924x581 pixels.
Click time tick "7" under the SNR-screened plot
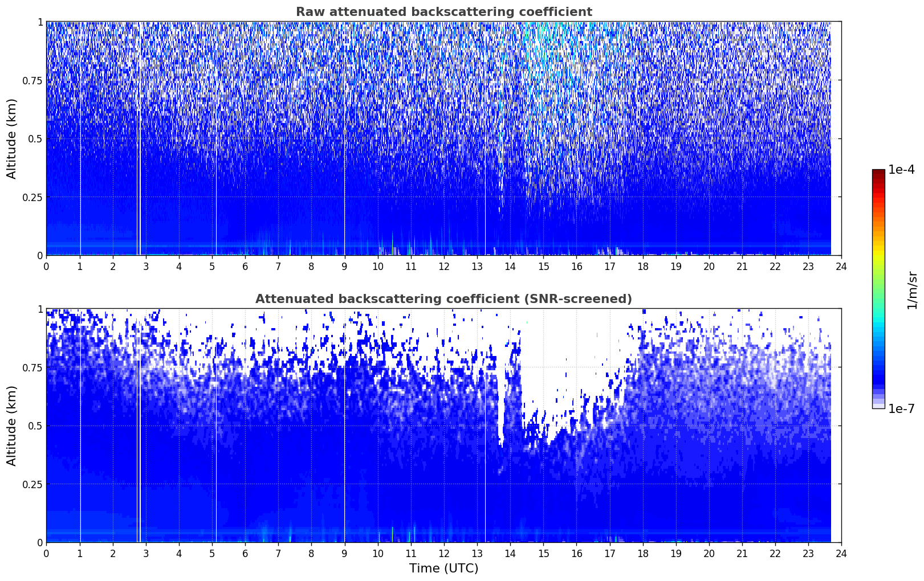tap(278, 553)
